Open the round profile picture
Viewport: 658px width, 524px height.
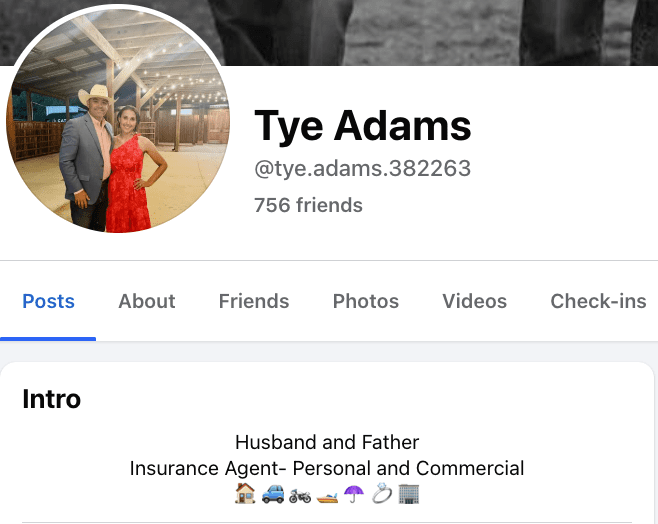[x=118, y=121]
